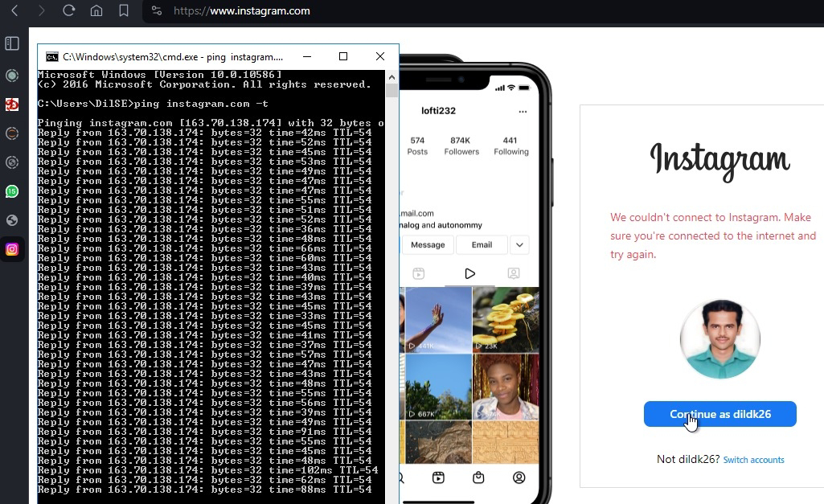The height and width of the screenshot is (504, 824).
Task: Select the tagged photos tab icon
Action: click(x=514, y=273)
